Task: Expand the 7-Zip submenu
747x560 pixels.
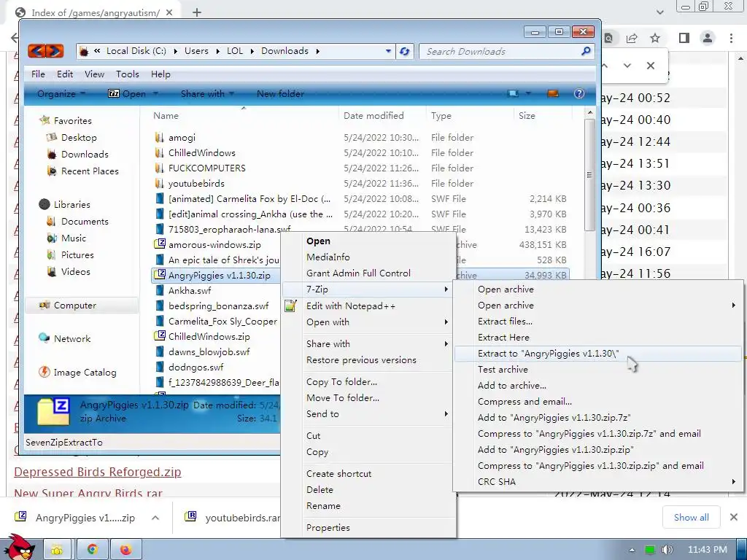Action: point(368,289)
